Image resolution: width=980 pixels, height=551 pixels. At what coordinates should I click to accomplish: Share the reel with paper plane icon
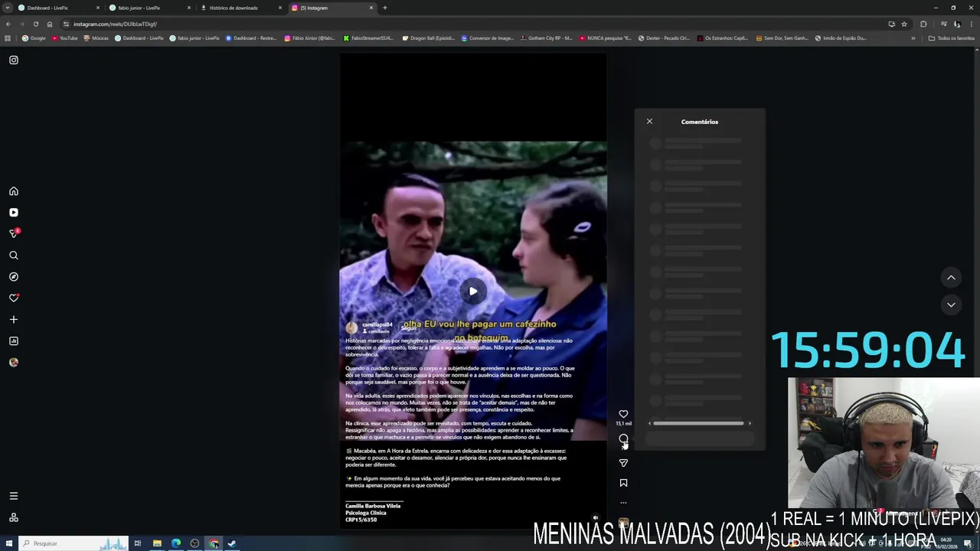623,463
